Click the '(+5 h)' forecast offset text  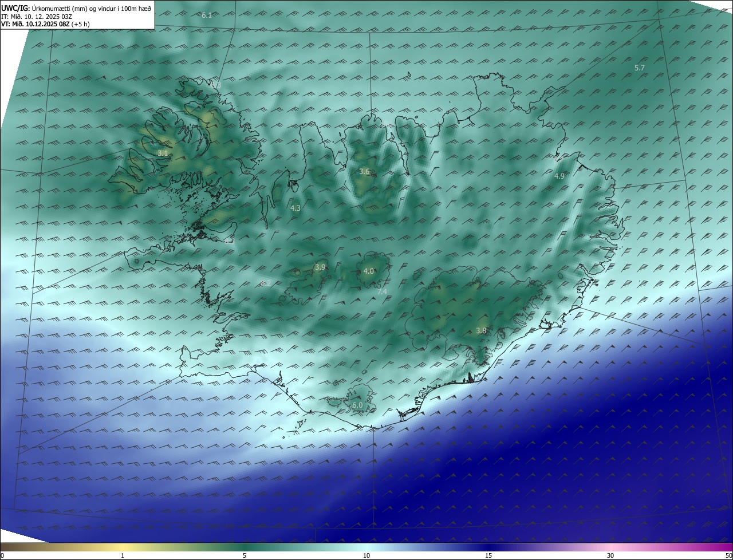[81, 24]
